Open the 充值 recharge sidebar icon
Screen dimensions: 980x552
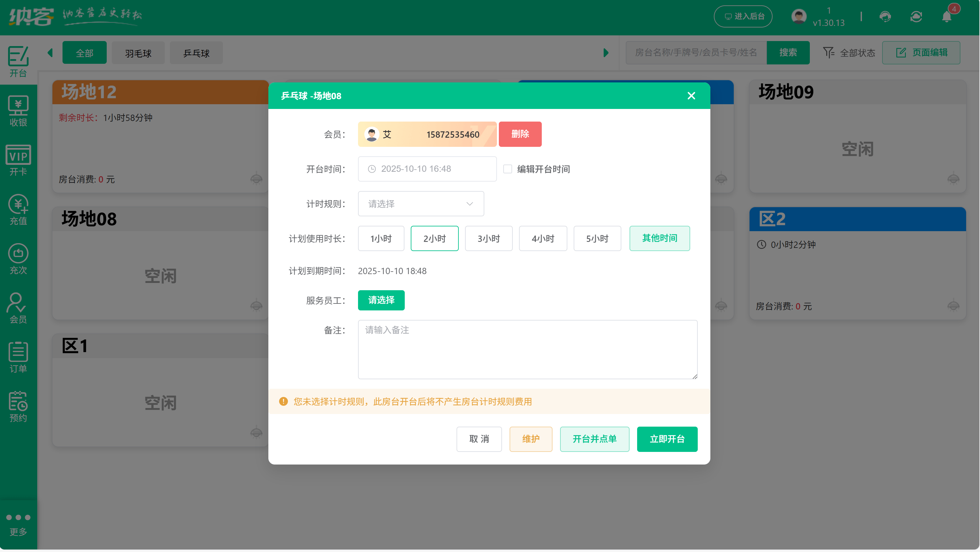(18, 210)
